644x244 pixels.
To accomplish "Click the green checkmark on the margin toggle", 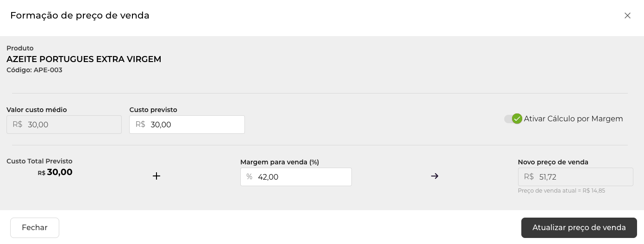I will pyautogui.click(x=517, y=119).
